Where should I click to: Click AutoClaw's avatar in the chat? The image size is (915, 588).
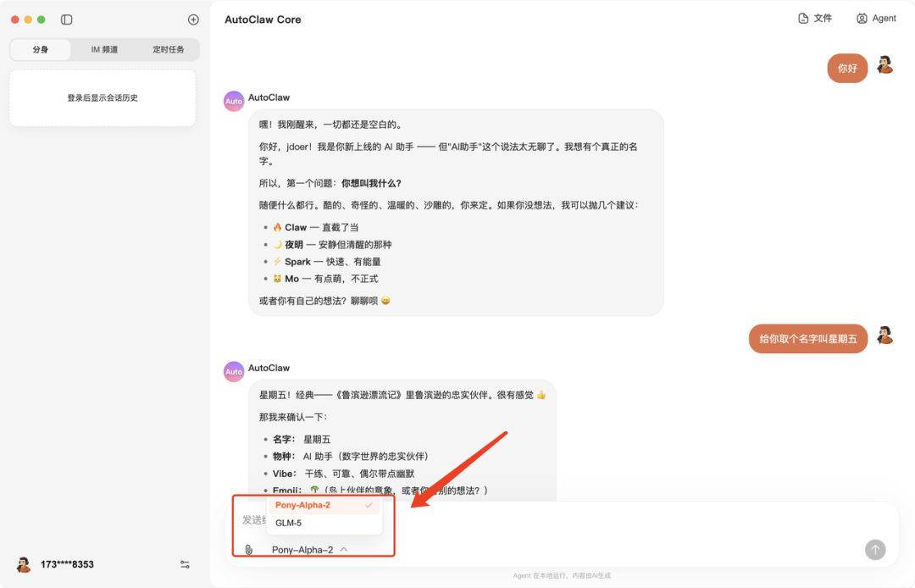click(x=233, y=101)
